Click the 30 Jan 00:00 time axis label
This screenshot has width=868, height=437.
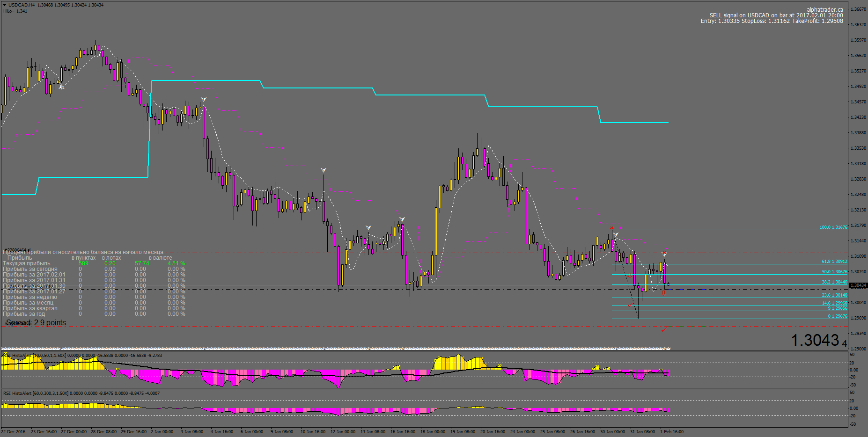coord(612,432)
